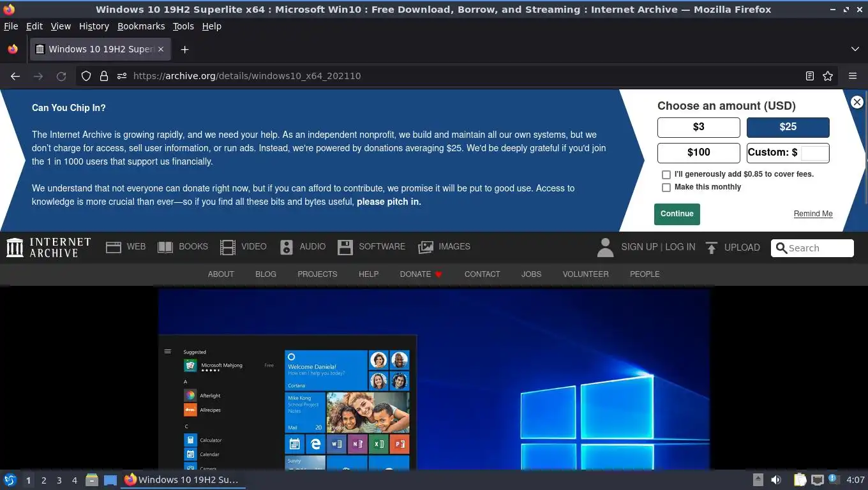
Task: Open the Edit menu
Action: pyautogui.click(x=34, y=26)
